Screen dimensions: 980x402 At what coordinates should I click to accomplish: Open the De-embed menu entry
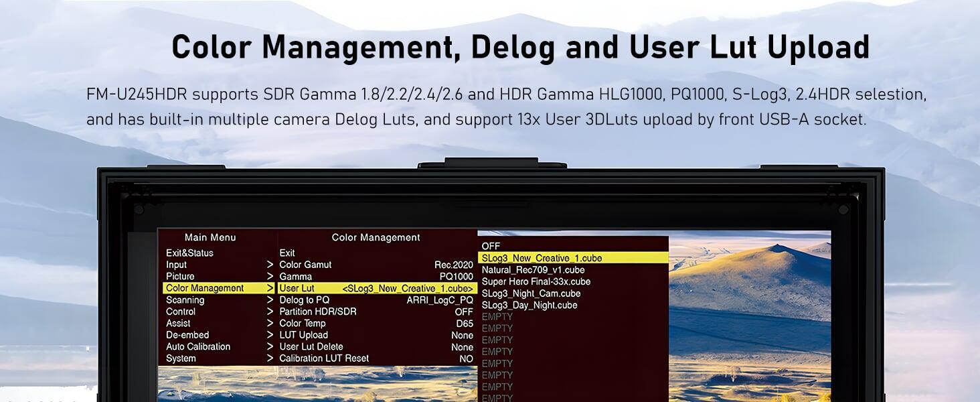[x=187, y=335]
